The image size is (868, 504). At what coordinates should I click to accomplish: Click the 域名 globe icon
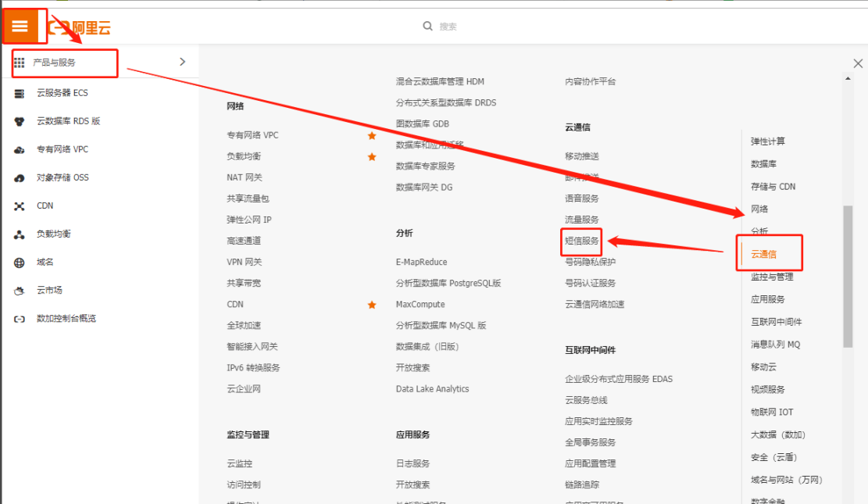coord(20,263)
